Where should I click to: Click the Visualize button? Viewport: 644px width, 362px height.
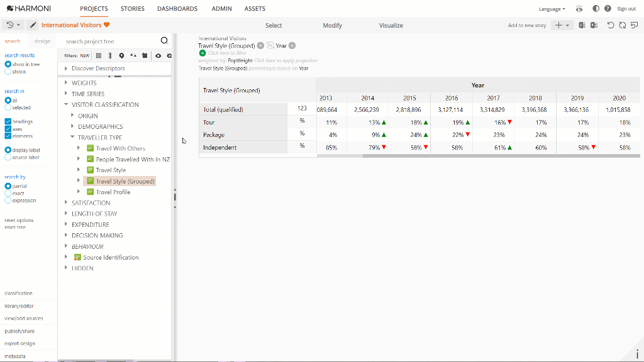(x=391, y=25)
